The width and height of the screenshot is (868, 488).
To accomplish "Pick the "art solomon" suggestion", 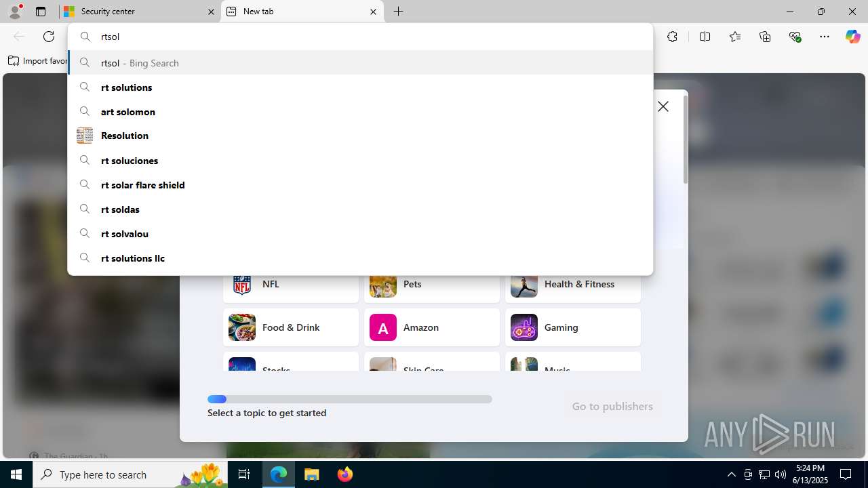I will click(x=360, y=112).
